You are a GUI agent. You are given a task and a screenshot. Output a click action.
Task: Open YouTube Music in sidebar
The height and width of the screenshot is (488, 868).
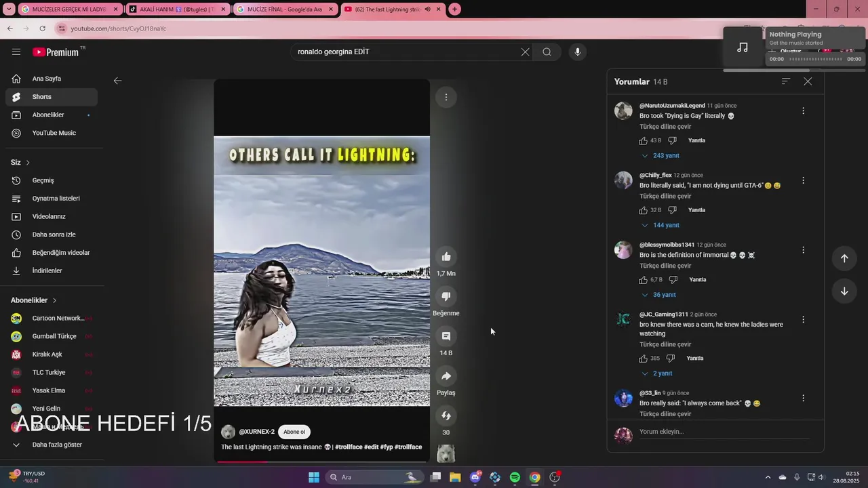coord(52,133)
